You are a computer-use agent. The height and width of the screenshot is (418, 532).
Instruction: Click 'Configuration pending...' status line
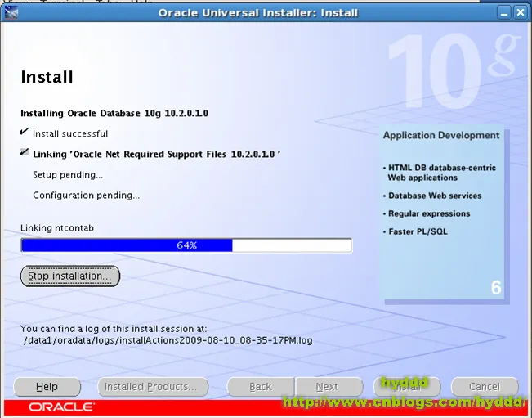pyautogui.click(x=86, y=196)
